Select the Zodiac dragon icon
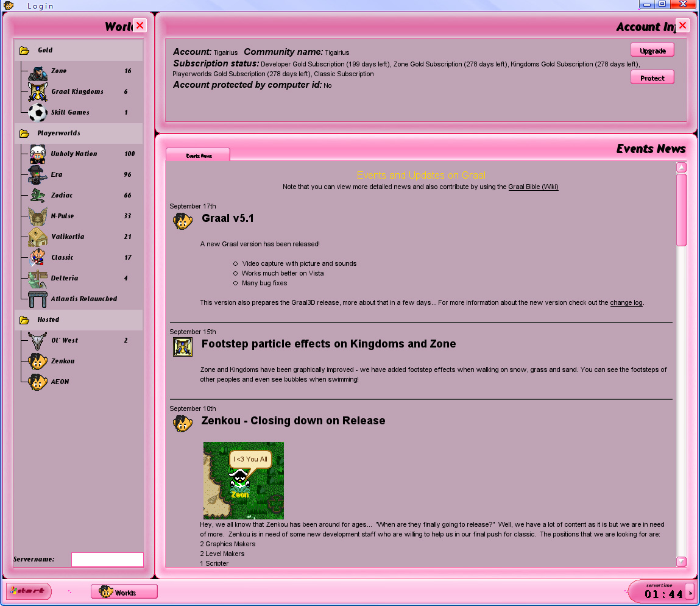This screenshot has width=700, height=606. click(38, 196)
